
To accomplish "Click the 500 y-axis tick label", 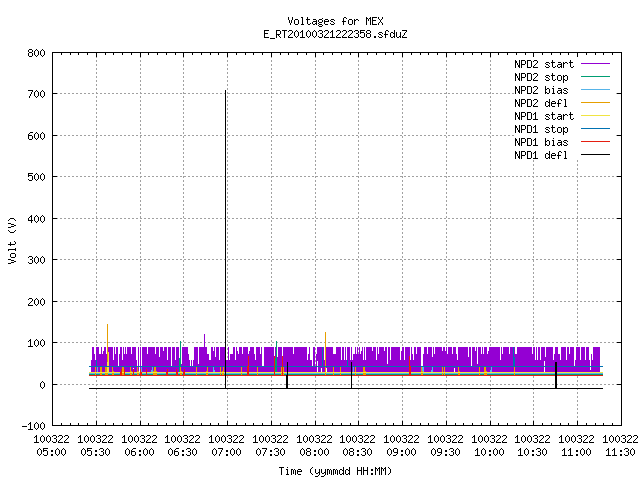I will [36, 177].
